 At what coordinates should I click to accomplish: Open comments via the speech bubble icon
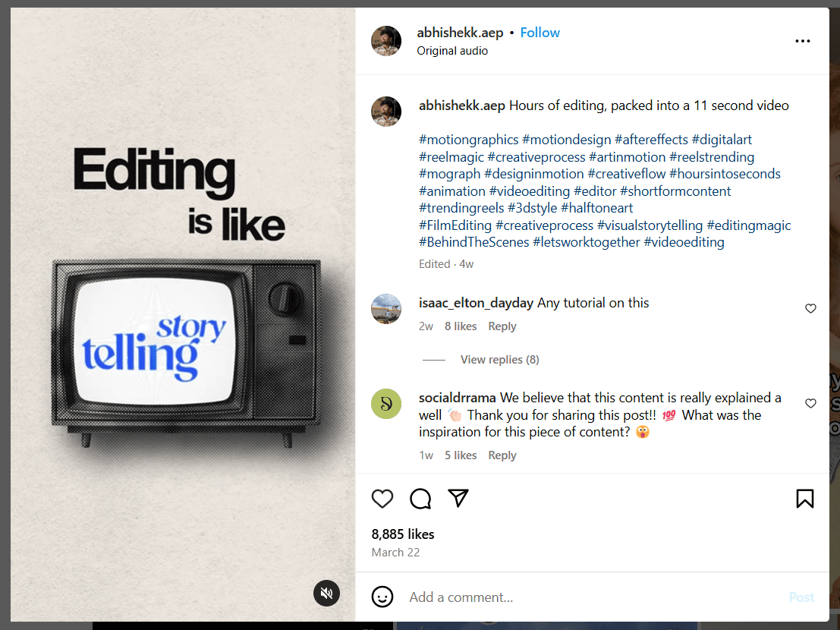420,499
